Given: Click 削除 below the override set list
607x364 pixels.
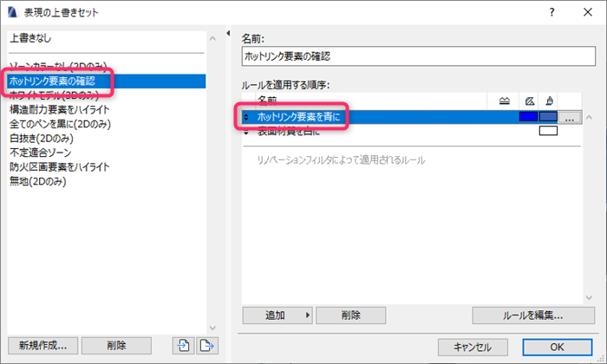Looking at the screenshot, I should pos(116,346).
